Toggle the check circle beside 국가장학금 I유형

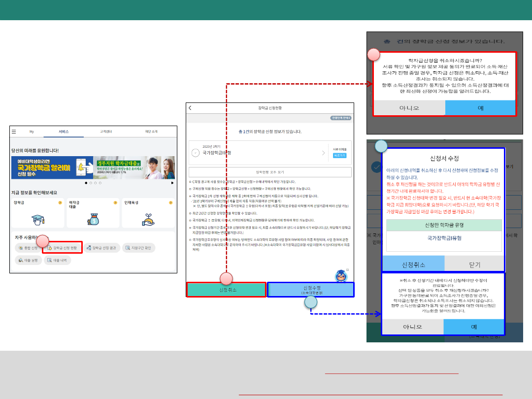pos(196,153)
